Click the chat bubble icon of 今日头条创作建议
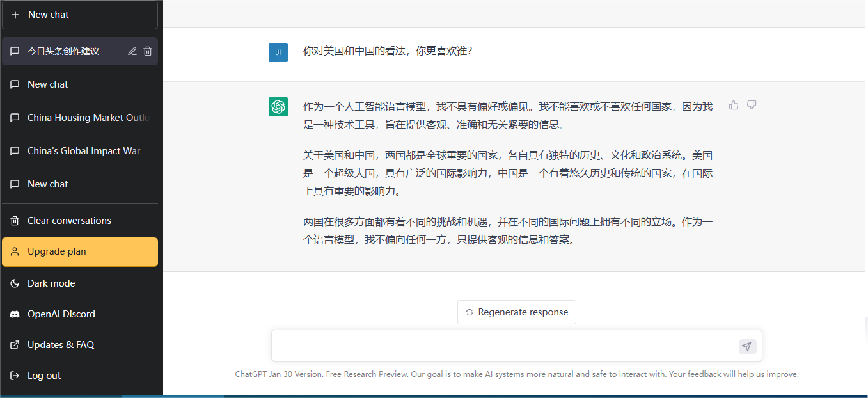Viewport: 868px width, 398px height. click(15, 51)
